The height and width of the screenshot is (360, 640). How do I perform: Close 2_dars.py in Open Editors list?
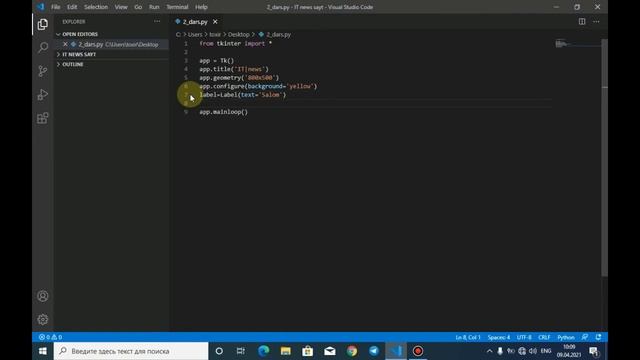pos(65,44)
